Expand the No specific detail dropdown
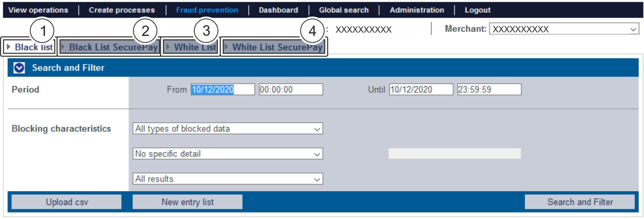The height and width of the screenshot is (219, 644). click(x=228, y=154)
